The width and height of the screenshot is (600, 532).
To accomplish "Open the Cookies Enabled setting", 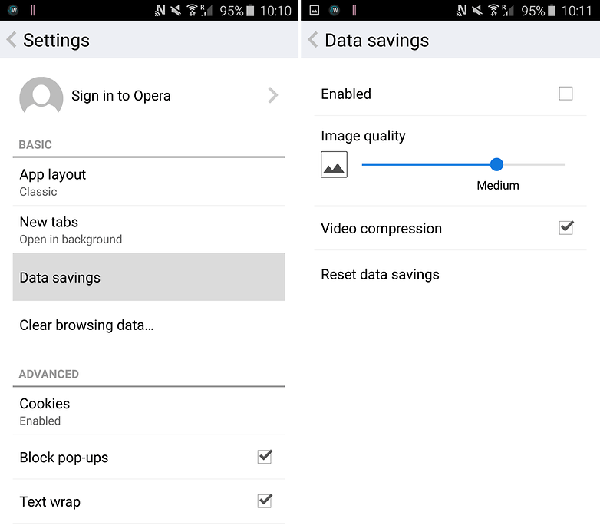I will pos(148,411).
